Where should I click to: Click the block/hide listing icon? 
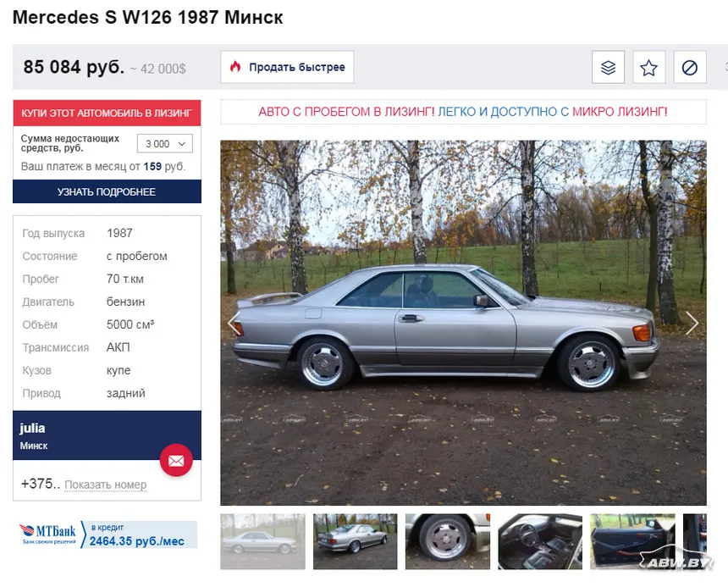(689, 67)
